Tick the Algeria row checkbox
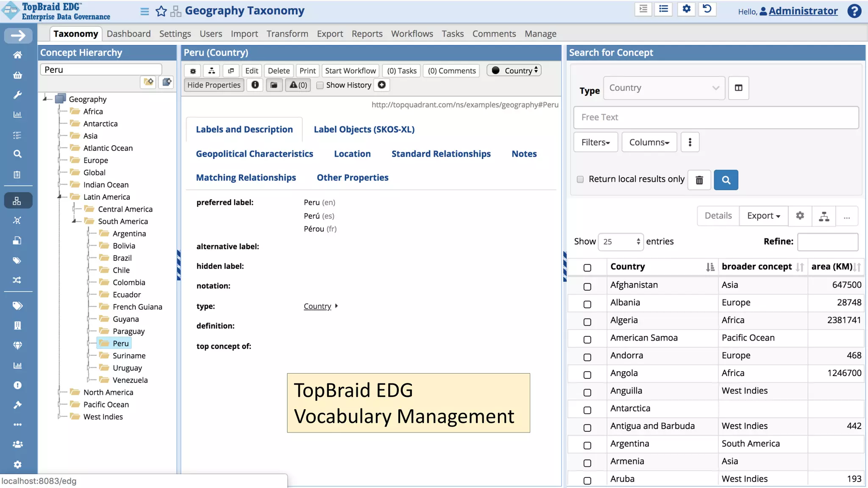Image resolution: width=868 pixels, height=488 pixels. (x=587, y=322)
